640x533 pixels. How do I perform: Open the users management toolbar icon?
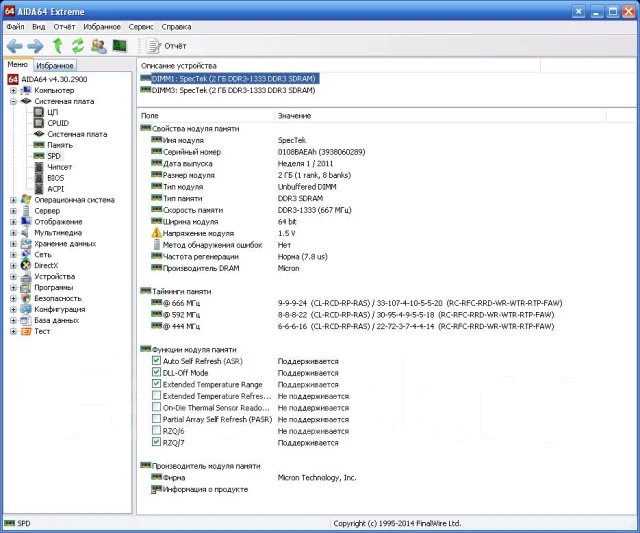coord(99,46)
